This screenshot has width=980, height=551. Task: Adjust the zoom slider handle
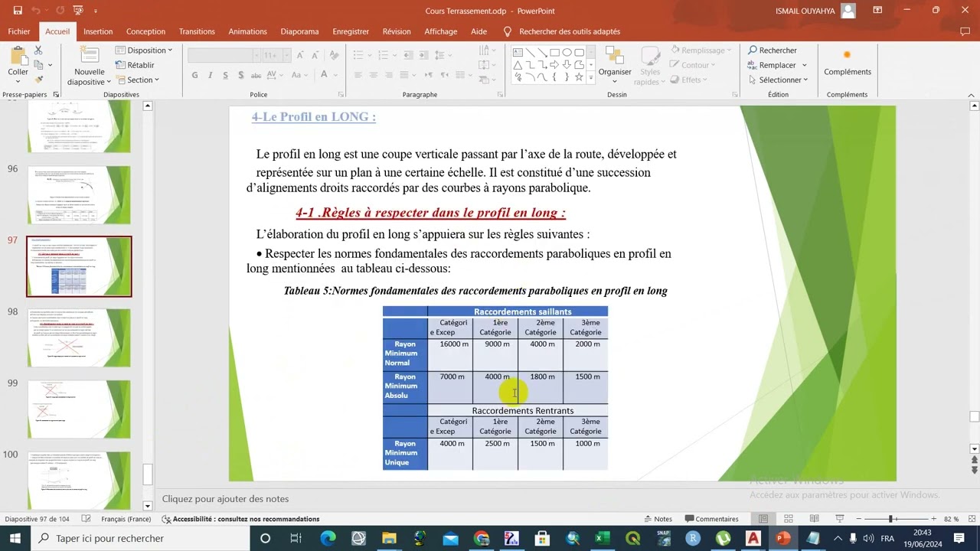pos(891,519)
